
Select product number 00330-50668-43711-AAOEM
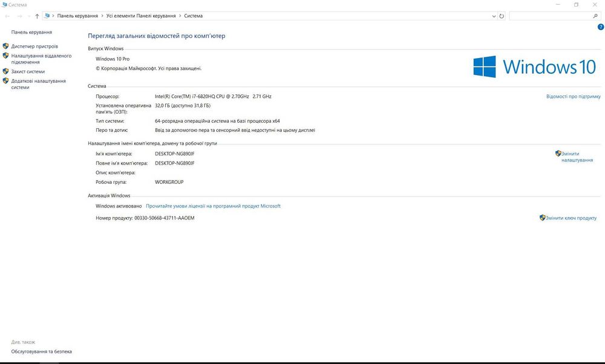(165, 218)
